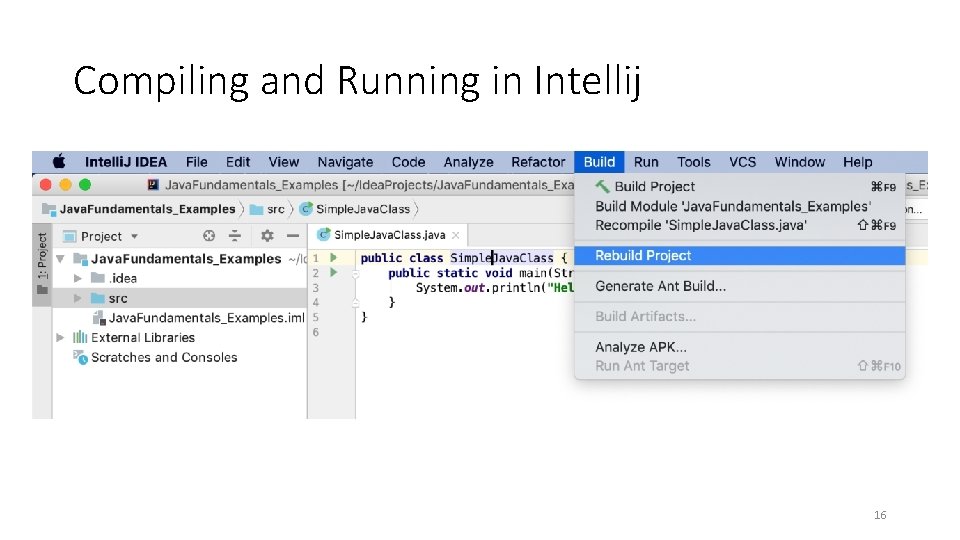960x540 pixels.
Task: Toggle the 1: Project side tool button
Action: click(42, 263)
